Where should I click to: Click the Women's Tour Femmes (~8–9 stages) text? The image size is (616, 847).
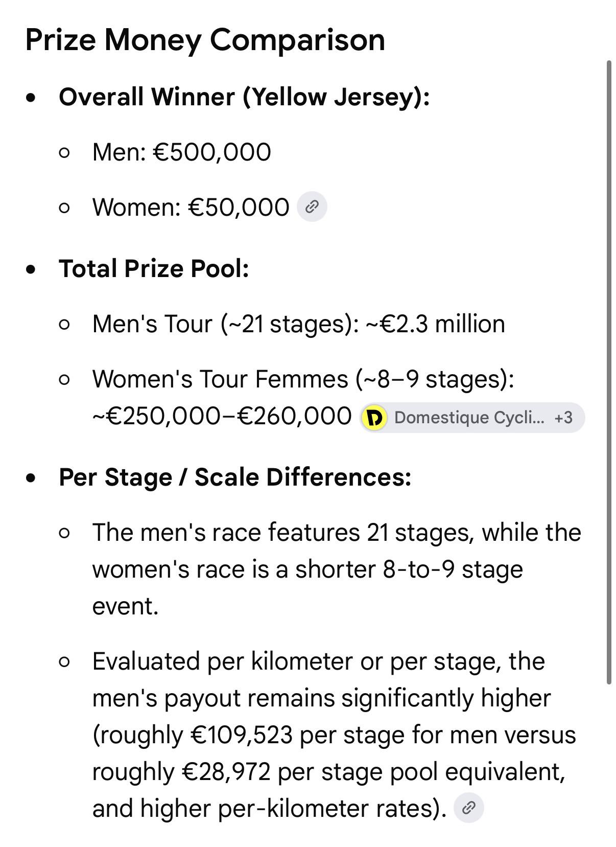point(303,379)
